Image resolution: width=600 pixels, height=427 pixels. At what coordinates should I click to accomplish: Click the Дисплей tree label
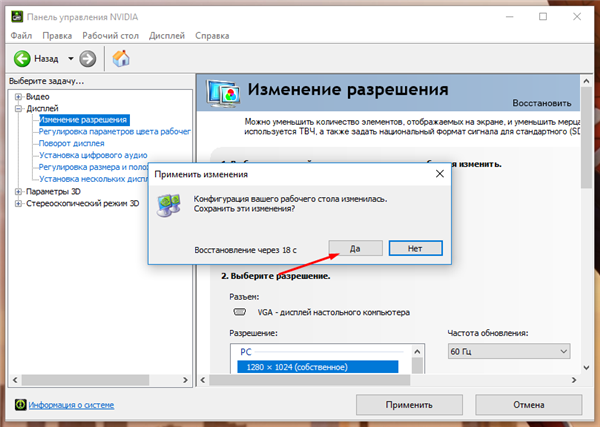pyautogui.click(x=42, y=109)
